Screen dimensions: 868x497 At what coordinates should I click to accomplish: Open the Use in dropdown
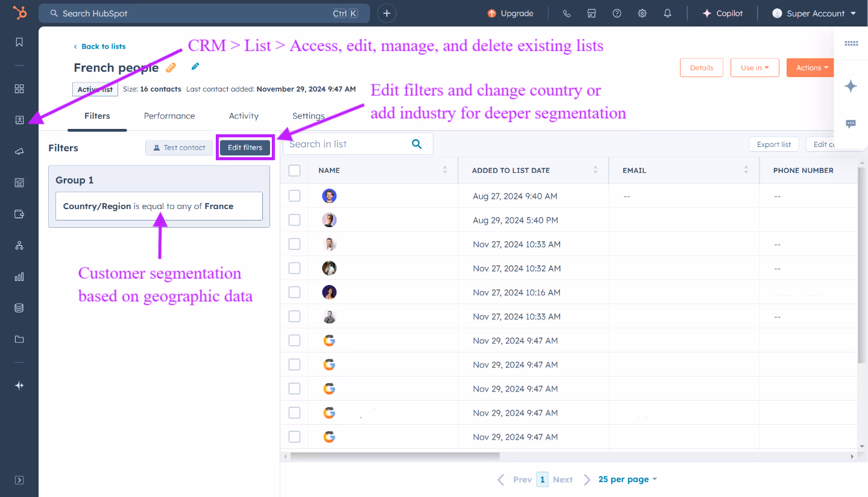click(x=755, y=67)
